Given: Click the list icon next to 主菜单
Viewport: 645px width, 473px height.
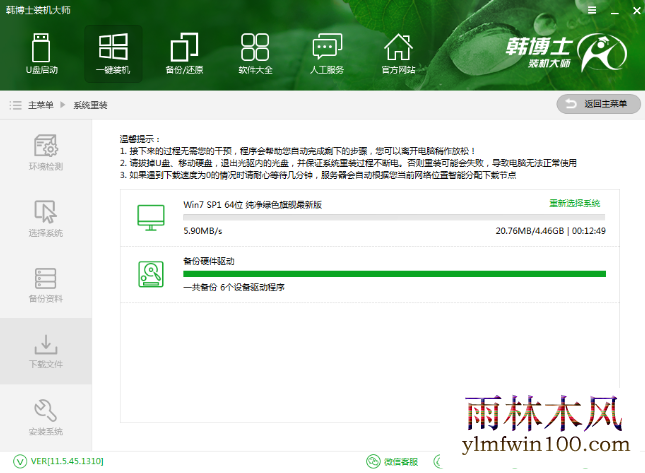Looking at the screenshot, I should click(16, 105).
